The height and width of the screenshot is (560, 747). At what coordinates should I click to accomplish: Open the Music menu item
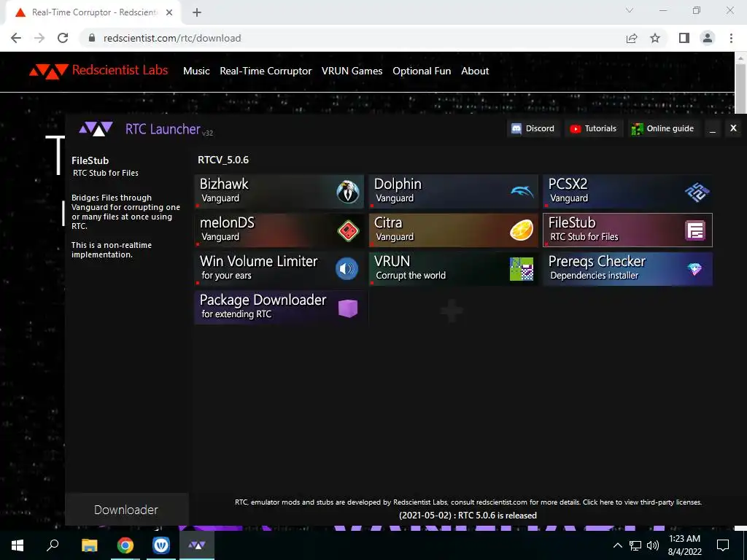196,71
